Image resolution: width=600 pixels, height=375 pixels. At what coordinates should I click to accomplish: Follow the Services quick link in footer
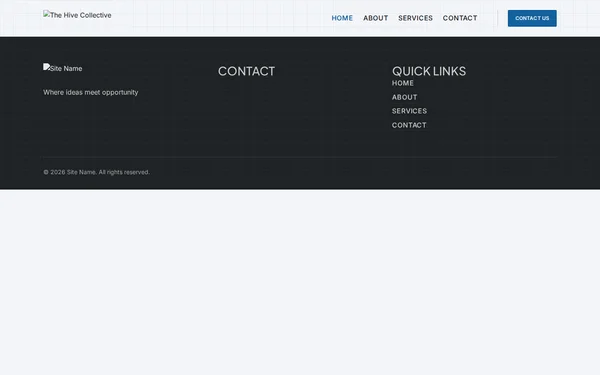click(409, 111)
